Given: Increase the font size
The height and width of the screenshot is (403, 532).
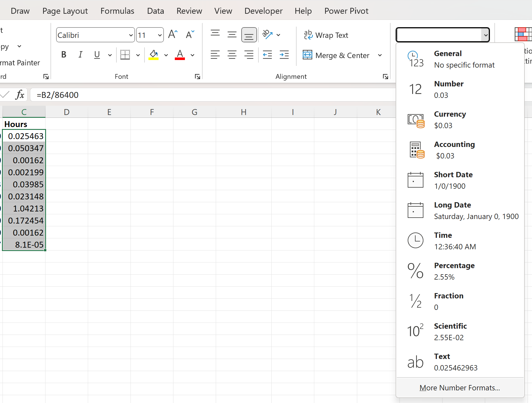Looking at the screenshot, I should [173, 34].
